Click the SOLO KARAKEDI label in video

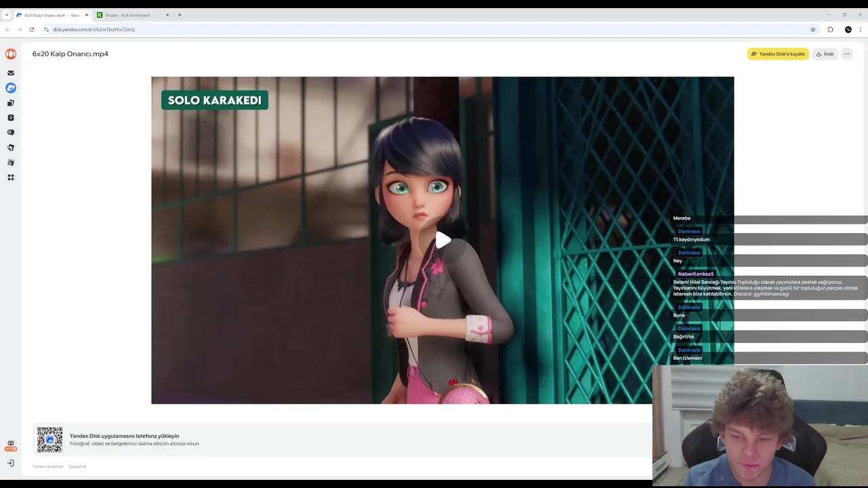coord(214,100)
